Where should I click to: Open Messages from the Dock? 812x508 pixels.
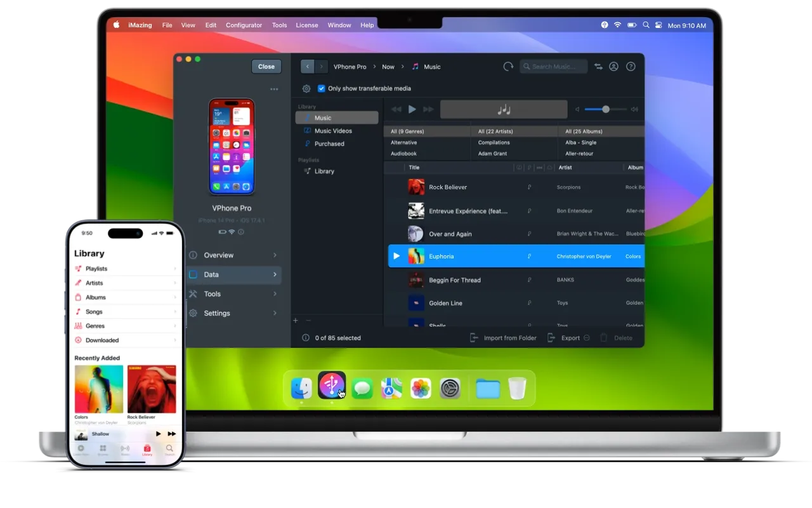[362, 388]
